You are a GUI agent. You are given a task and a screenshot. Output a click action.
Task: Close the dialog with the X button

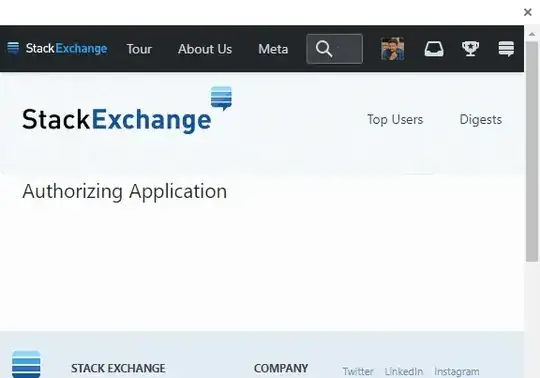tap(528, 12)
